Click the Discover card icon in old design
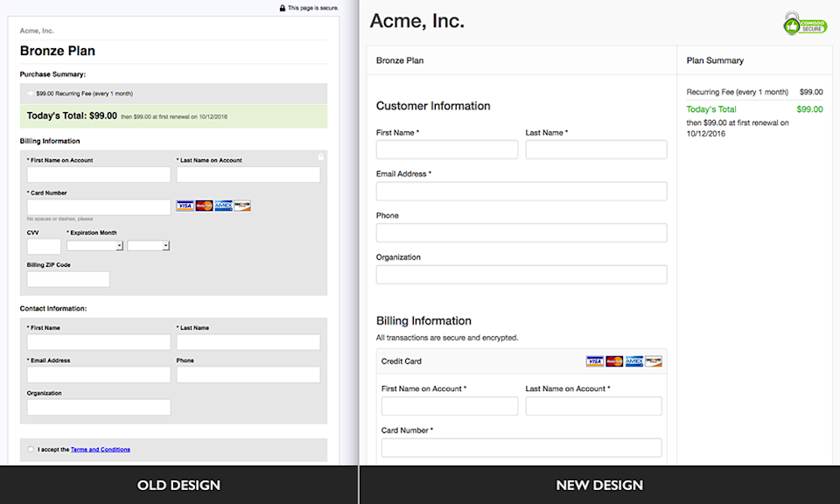The image size is (840, 504). point(242,206)
